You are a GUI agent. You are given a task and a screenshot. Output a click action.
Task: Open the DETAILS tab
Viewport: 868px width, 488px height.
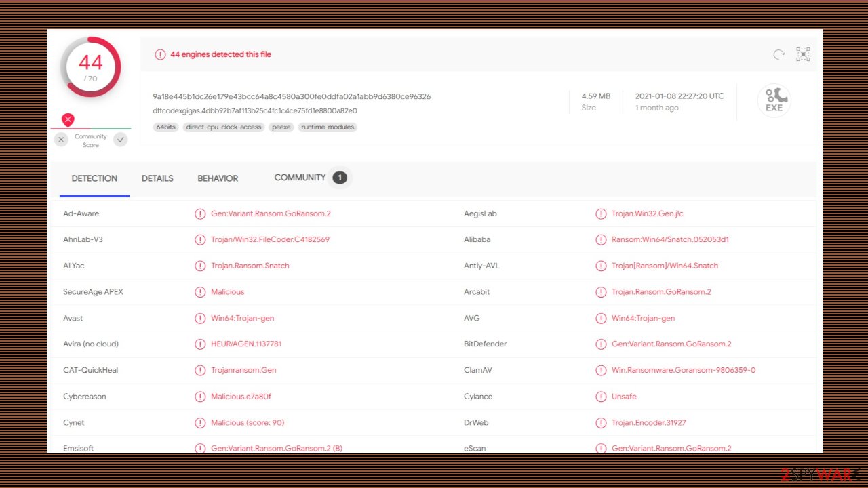pos(157,178)
